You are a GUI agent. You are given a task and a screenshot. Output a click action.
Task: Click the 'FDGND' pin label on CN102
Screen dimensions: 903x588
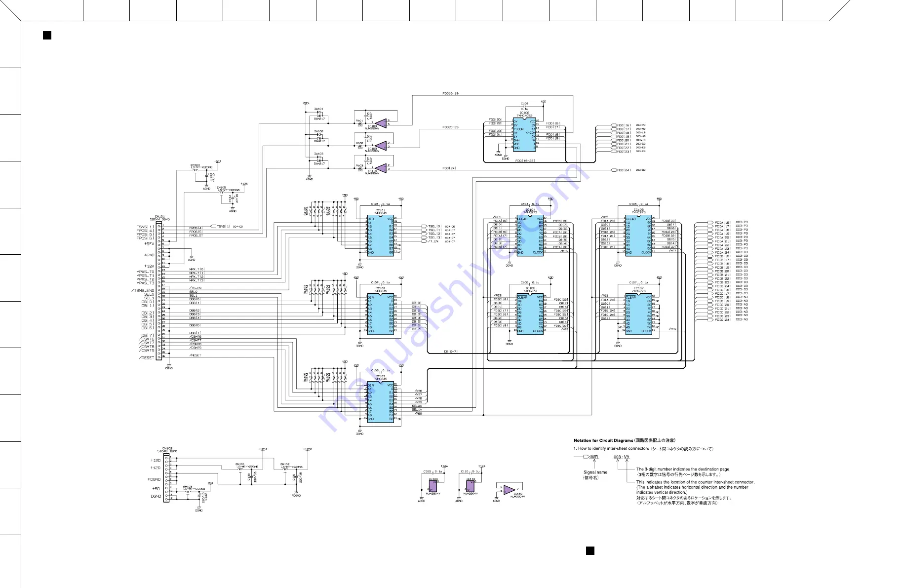(154, 479)
